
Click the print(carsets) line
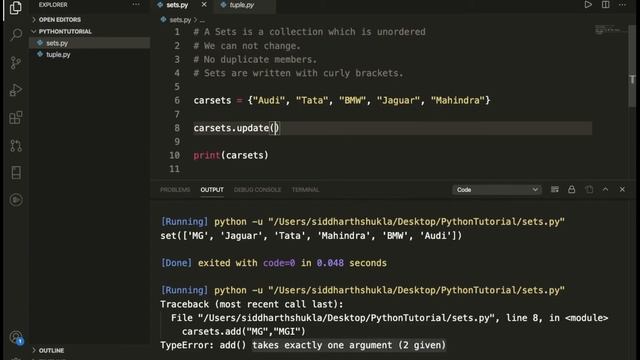[x=231, y=156]
